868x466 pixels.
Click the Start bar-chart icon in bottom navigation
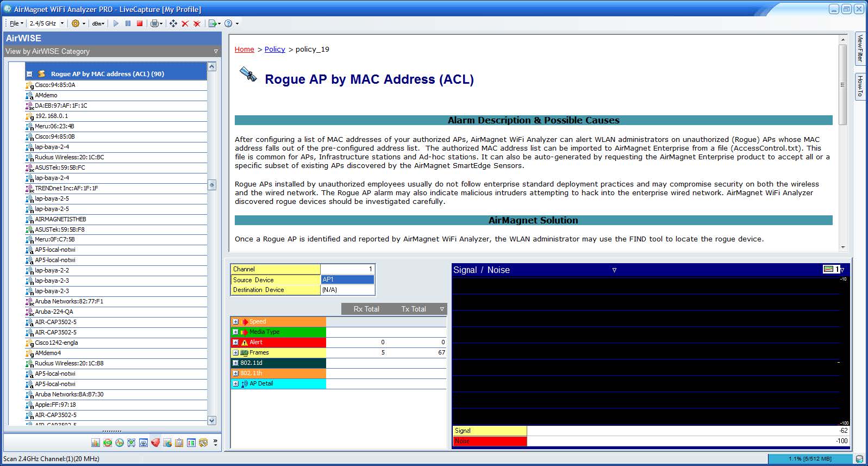tap(96, 443)
